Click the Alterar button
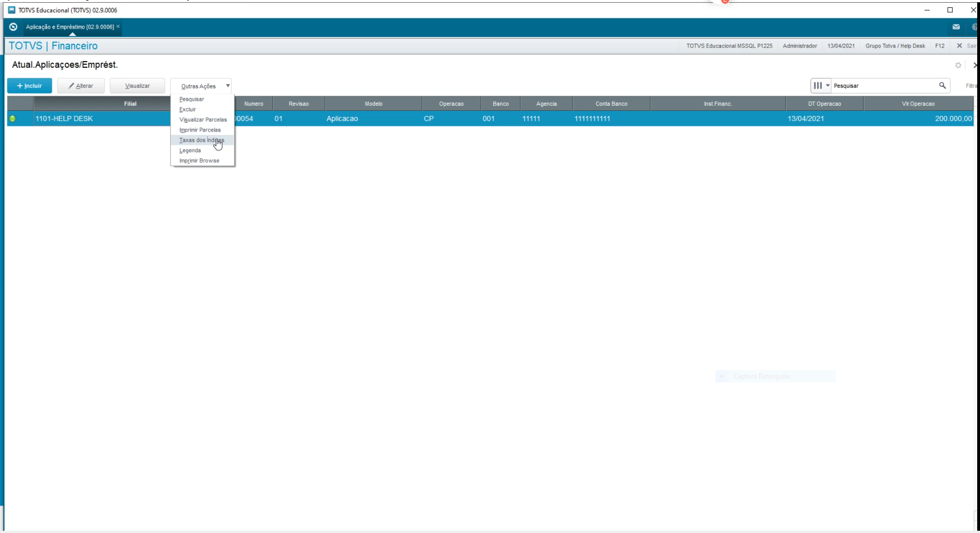The width and height of the screenshot is (980, 533). [x=81, y=86]
